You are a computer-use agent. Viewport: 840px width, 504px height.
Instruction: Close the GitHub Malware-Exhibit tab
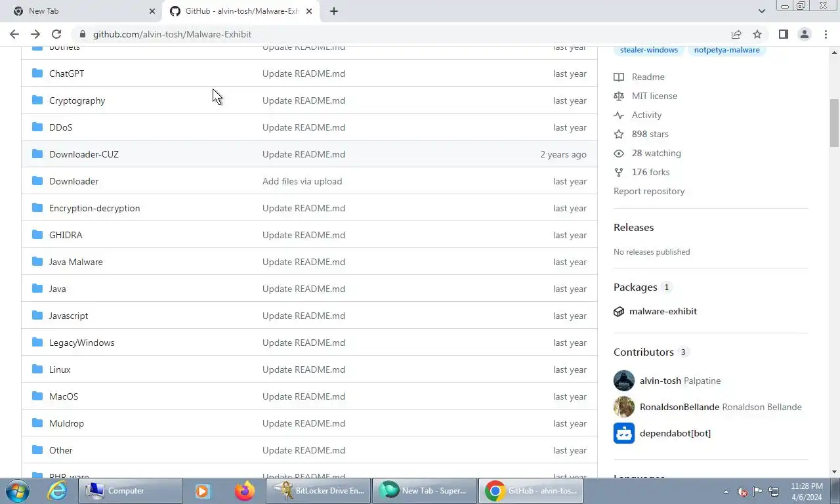pos(309,11)
